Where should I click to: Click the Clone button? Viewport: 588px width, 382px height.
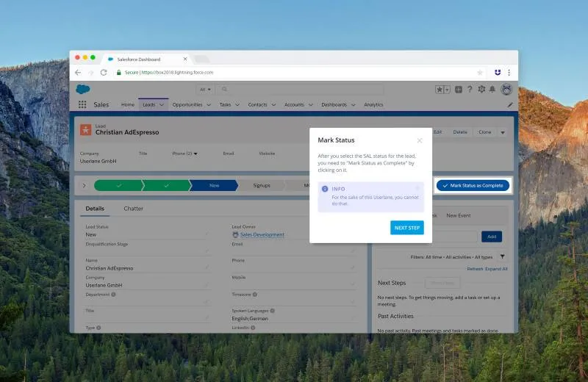[x=484, y=132]
